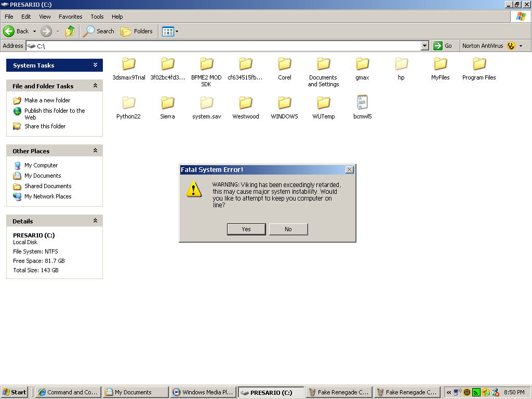Click the Windows Start button
532x399 pixels.
[x=15, y=392]
